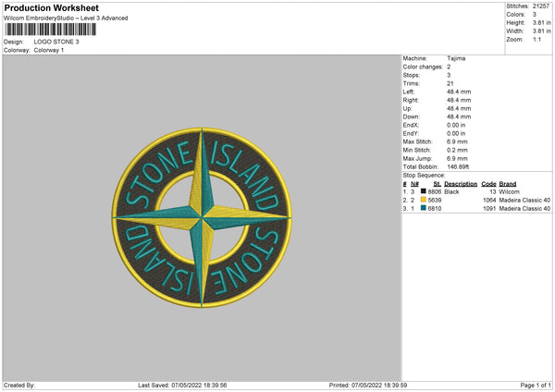This screenshot has width=555, height=392.
Task: Click the thread code 1091
Action: point(489,209)
